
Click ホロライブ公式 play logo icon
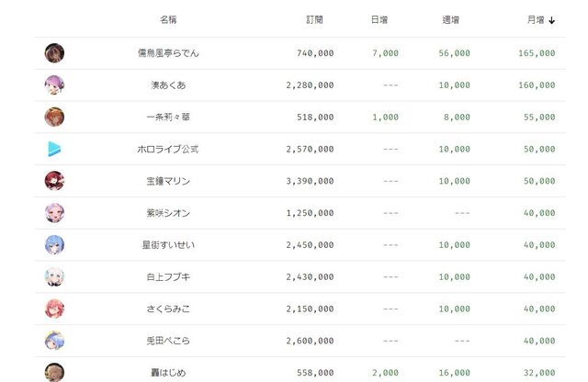54,149
